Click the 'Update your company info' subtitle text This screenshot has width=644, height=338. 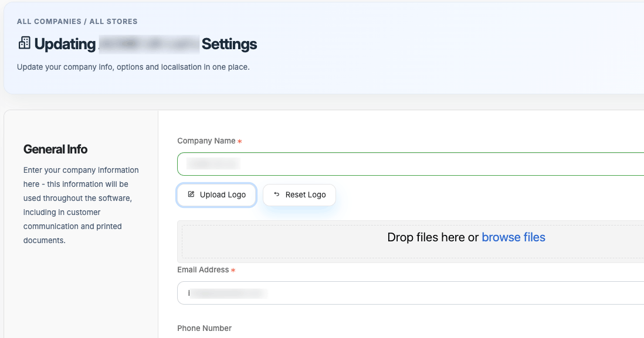click(133, 67)
